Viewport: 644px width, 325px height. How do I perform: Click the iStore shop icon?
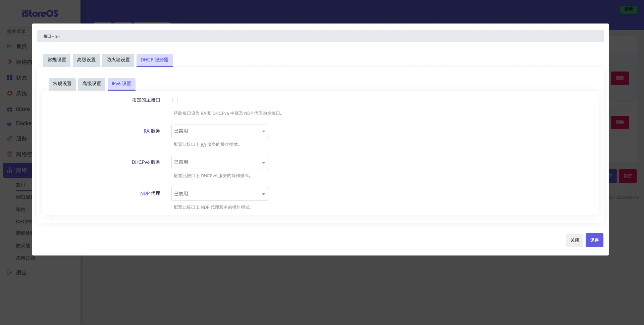[x=10, y=109]
